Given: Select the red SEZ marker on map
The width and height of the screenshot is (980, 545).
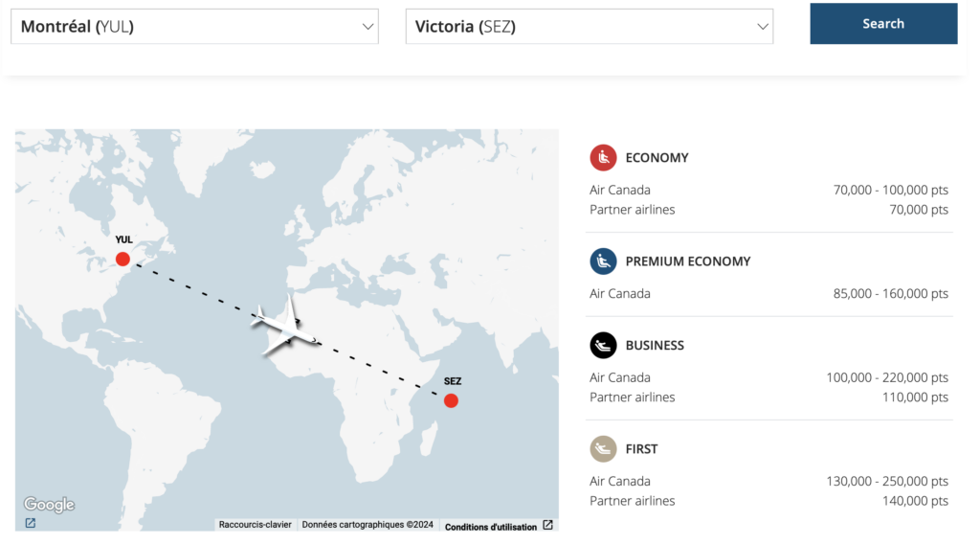Looking at the screenshot, I should pos(451,400).
